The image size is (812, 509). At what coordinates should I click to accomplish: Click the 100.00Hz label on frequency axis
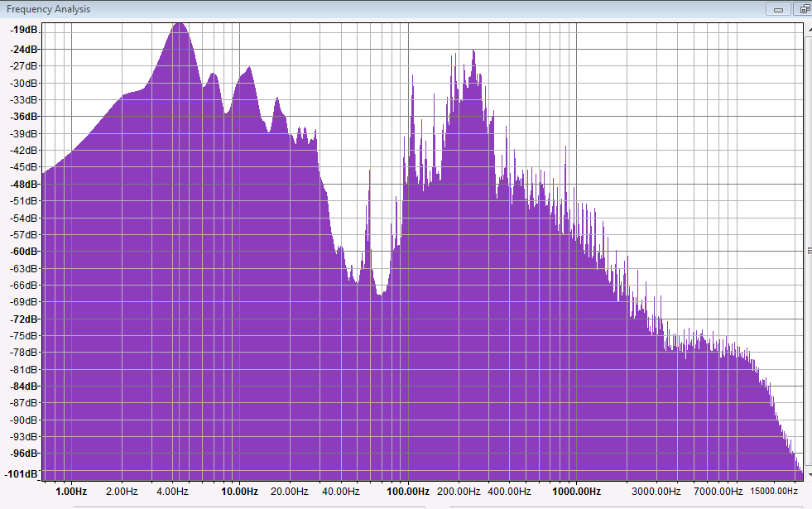tap(406, 491)
